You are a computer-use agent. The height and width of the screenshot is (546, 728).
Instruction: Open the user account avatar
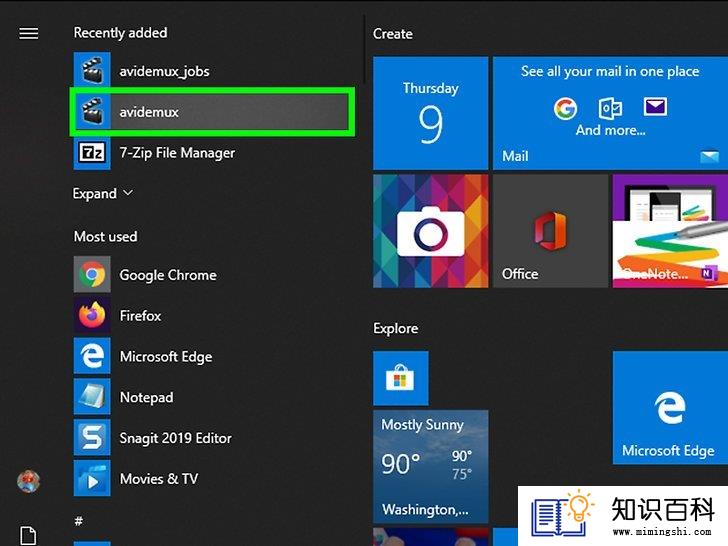pos(29,481)
